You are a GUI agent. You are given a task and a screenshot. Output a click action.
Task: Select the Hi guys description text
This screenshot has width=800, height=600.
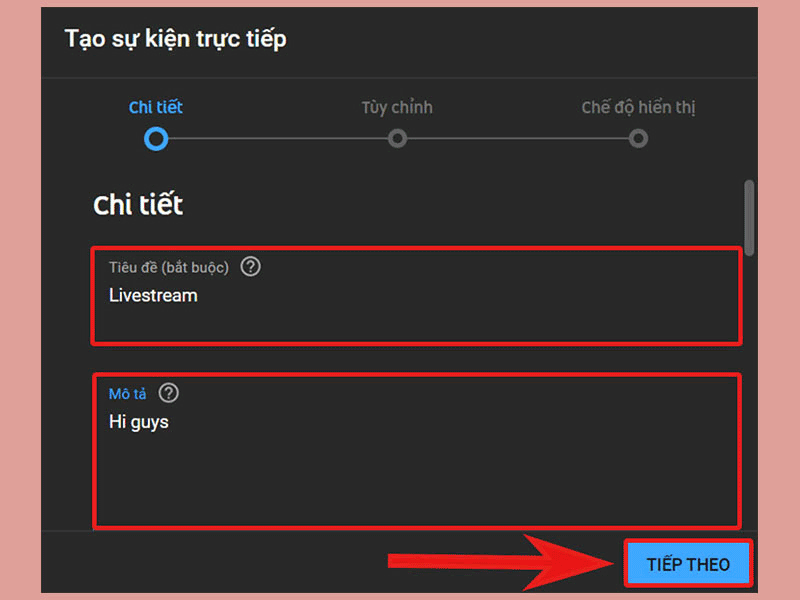[138, 421]
